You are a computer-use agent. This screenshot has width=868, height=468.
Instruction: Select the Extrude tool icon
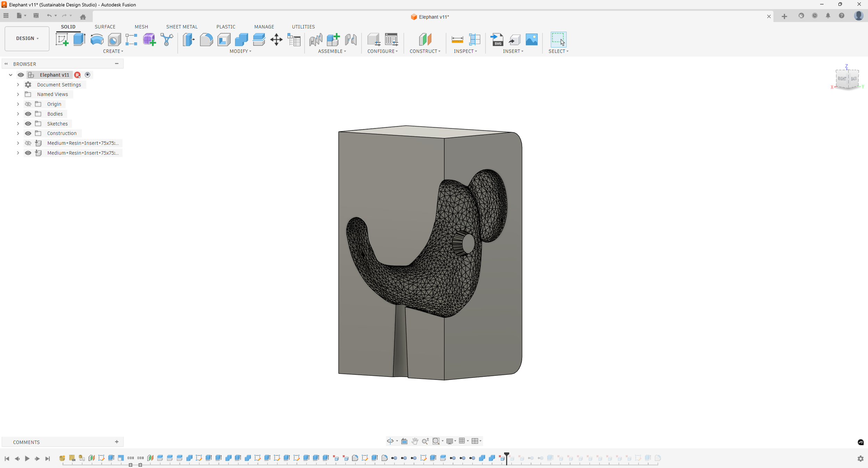click(80, 40)
